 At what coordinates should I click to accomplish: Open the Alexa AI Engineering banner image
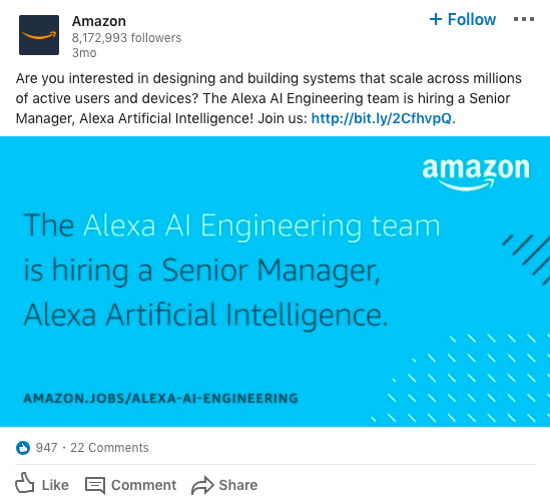click(275, 281)
